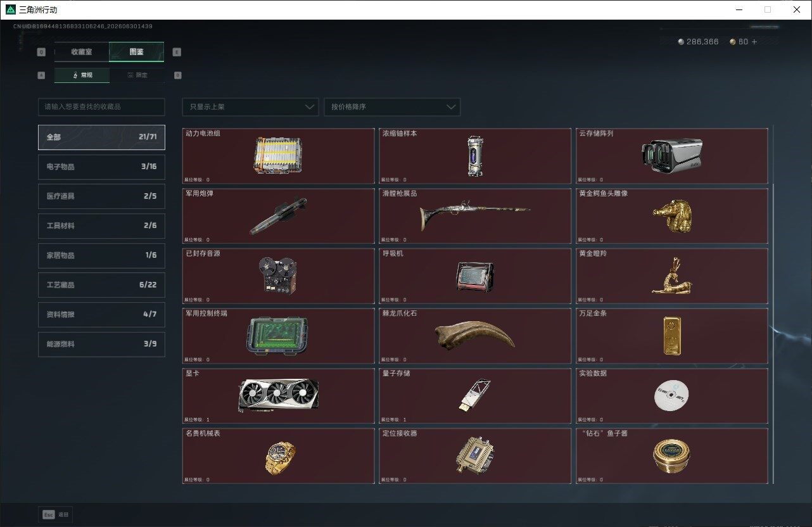Select the 呼吸机 ventilator item
This screenshot has height=527, width=812.
[475, 276]
